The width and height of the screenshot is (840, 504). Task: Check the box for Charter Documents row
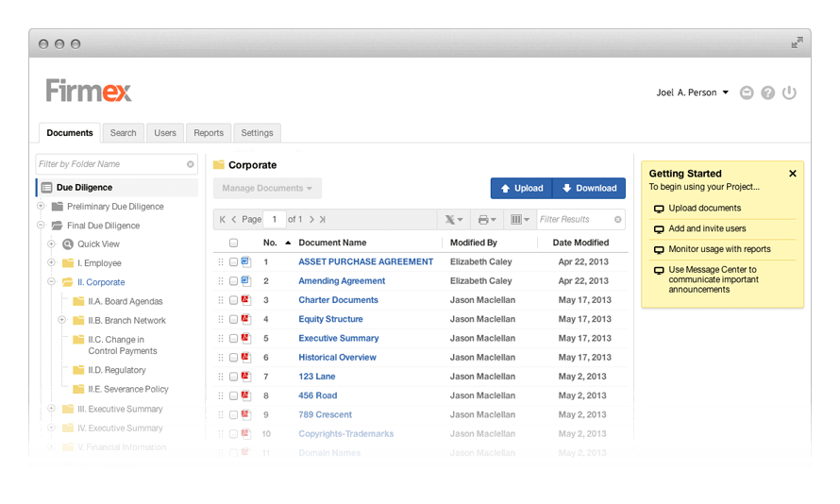[x=233, y=300]
